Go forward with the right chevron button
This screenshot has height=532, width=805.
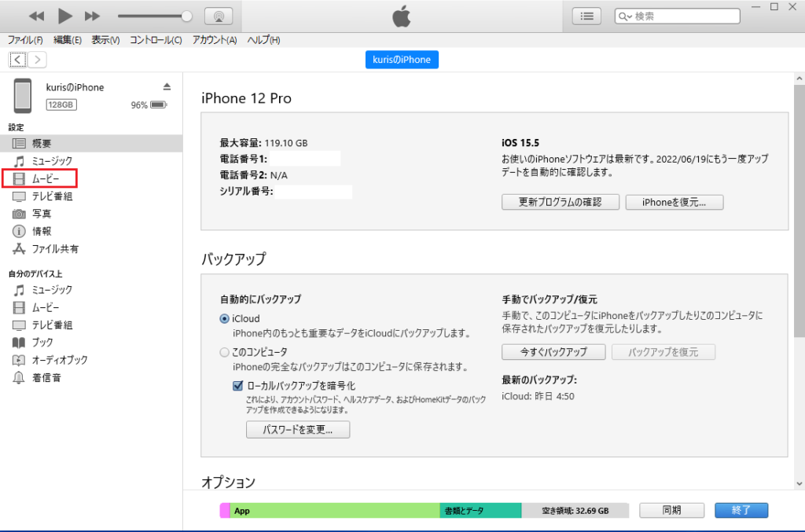(37, 60)
